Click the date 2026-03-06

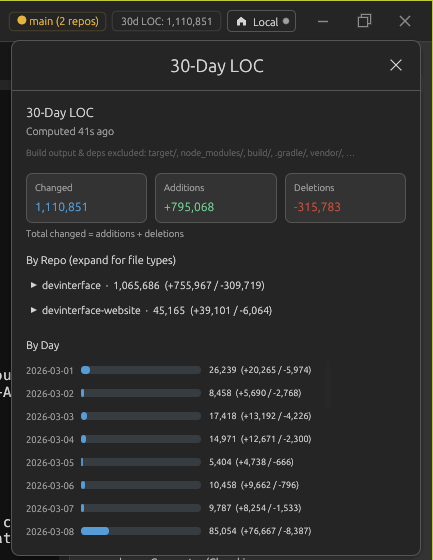tap(50, 486)
